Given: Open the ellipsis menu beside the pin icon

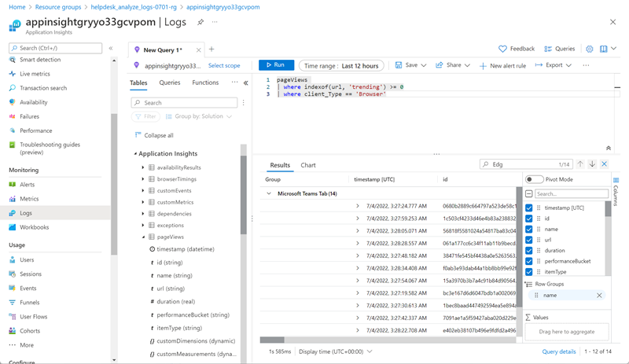Looking at the screenshot, I should 215,22.
